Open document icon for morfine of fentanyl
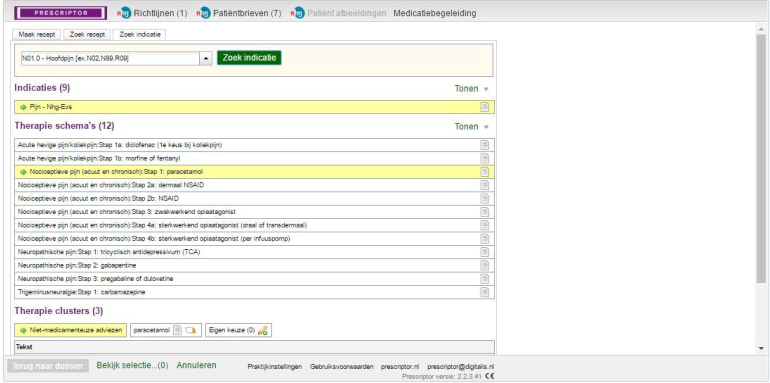 tap(484, 158)
